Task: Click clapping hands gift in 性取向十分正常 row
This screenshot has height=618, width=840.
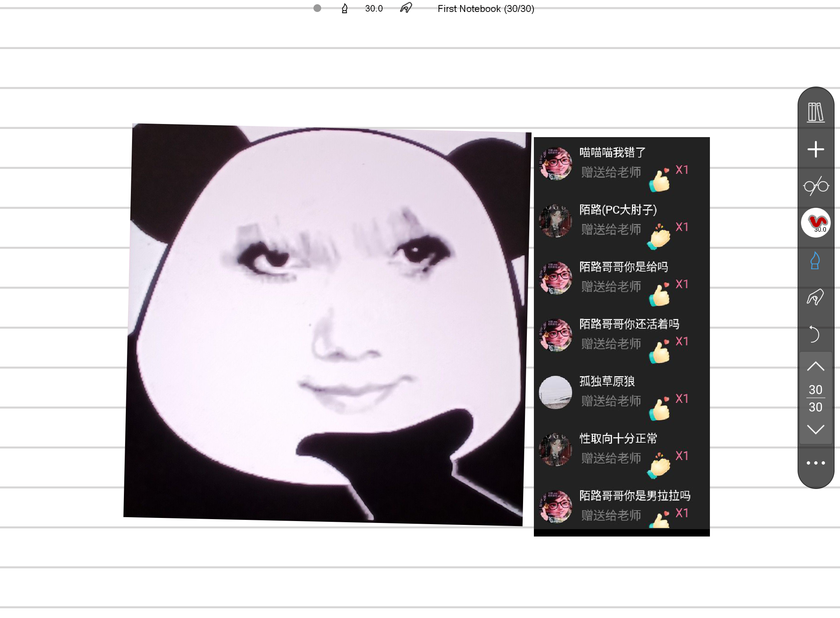Action: pos(659,465)
